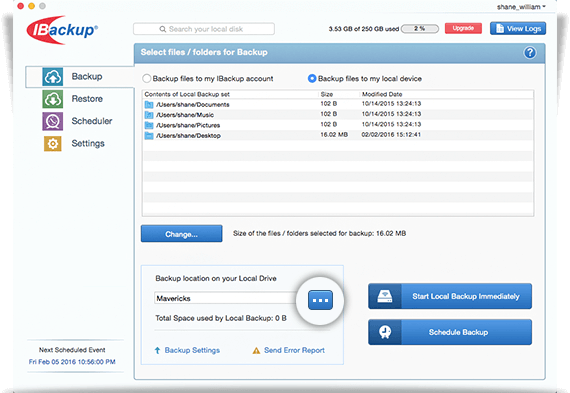
Task: Browse backup location with the ellipsis button
Action: coord(320,300)
